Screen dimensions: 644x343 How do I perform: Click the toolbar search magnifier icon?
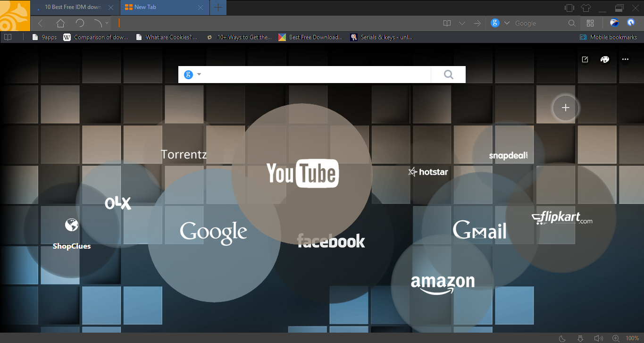572,23
